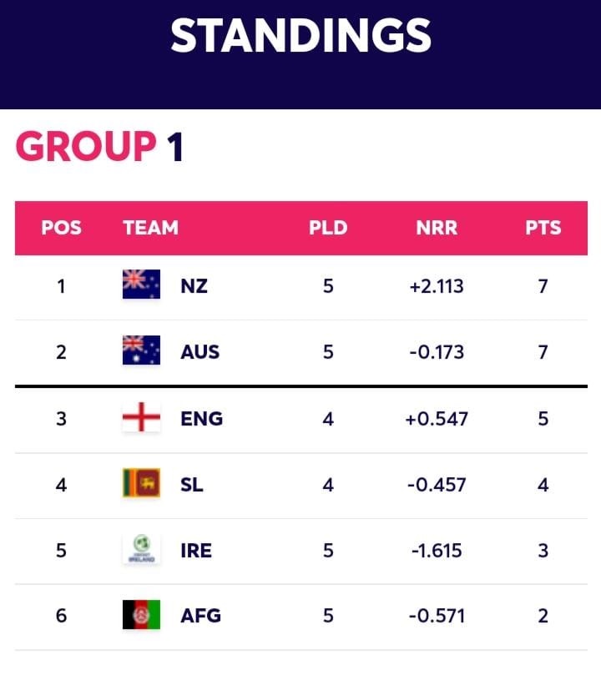The height and width of the screenshot is (700, 601).
Task: Open the IRE team name
Action: point(196,551)
